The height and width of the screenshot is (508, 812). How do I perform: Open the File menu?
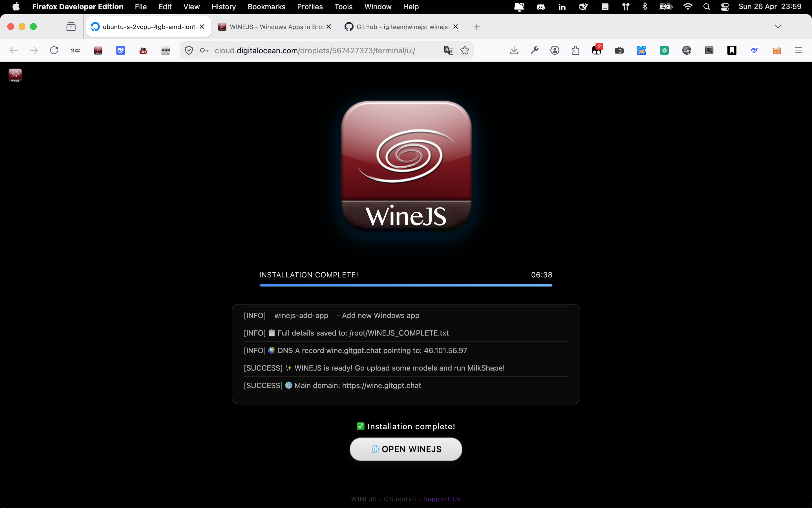[x=141, y=7]
